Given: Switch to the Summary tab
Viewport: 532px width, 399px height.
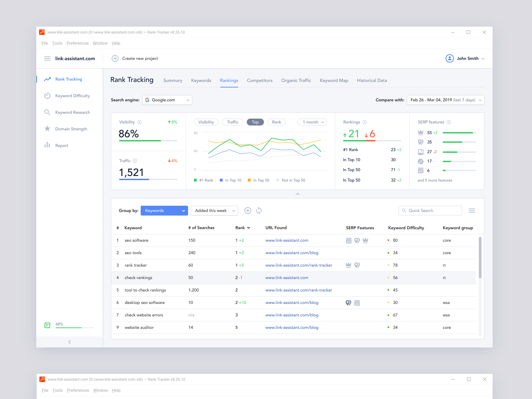Looking at the screenshot, I should click(x=173, y=81).
